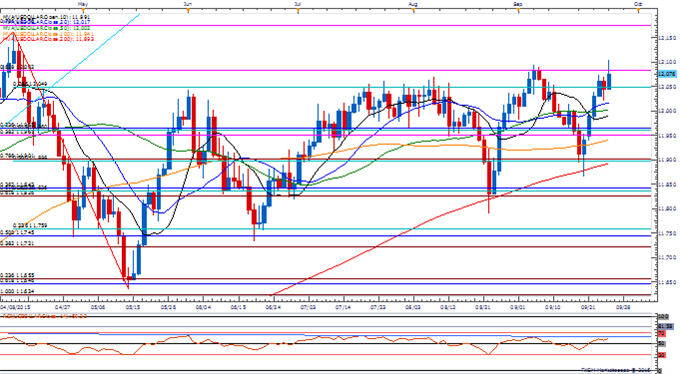Viewport: 680px width, 374px height.
Task: Select the 12,100 price axis label
Action: point(667,62)
